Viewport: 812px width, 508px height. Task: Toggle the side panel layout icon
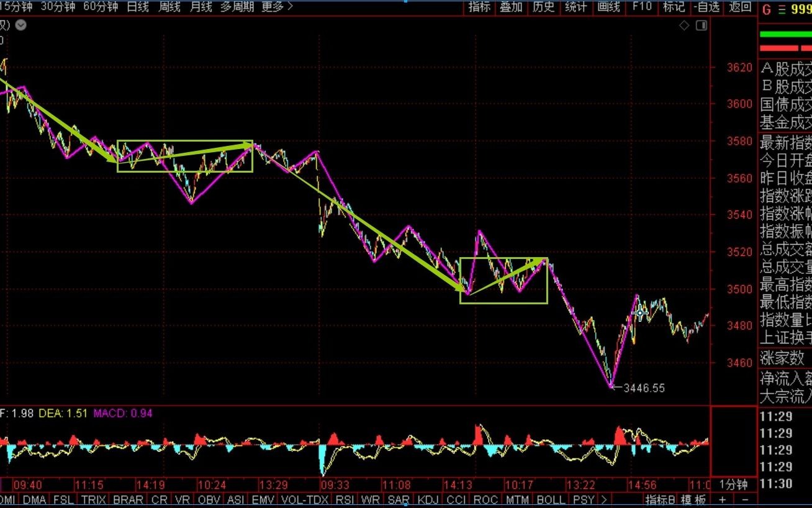point(701,25)
